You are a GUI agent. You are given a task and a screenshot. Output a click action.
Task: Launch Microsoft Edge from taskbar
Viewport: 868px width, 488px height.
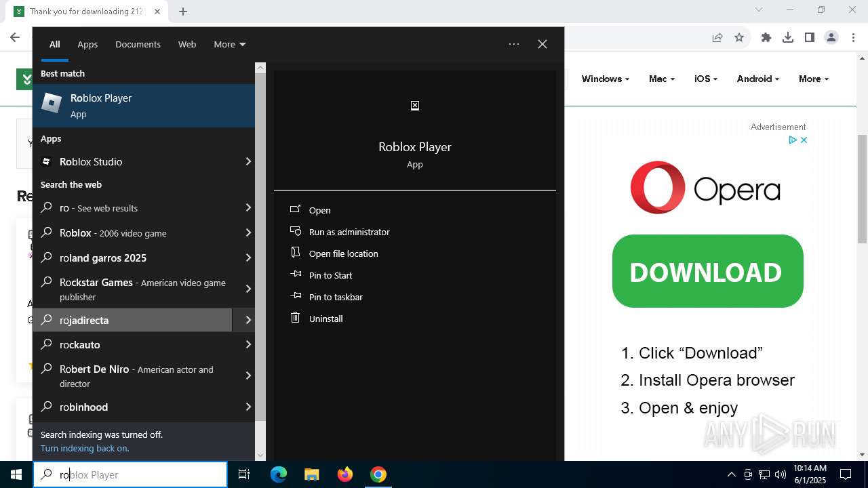coord(279,474)
